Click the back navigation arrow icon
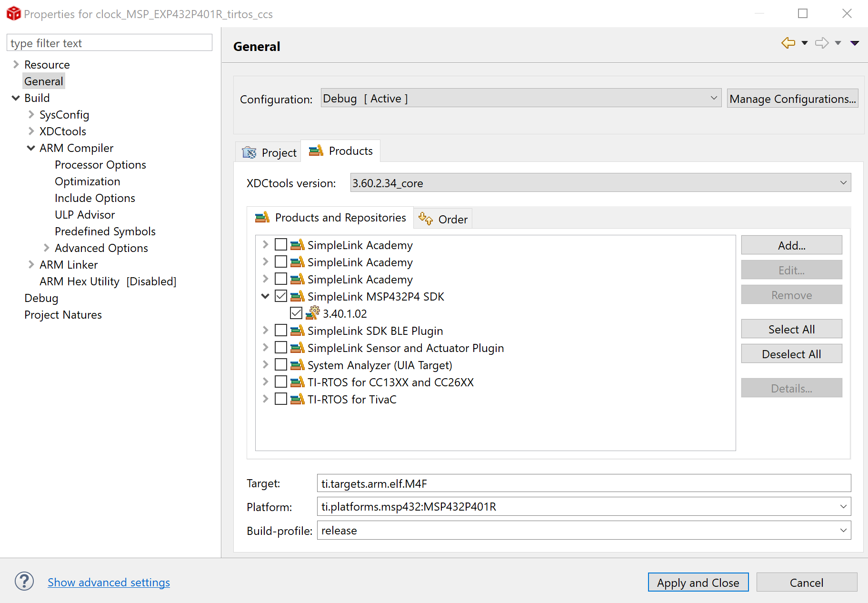This screenshot has height=603, width=868. coord(787,42)
